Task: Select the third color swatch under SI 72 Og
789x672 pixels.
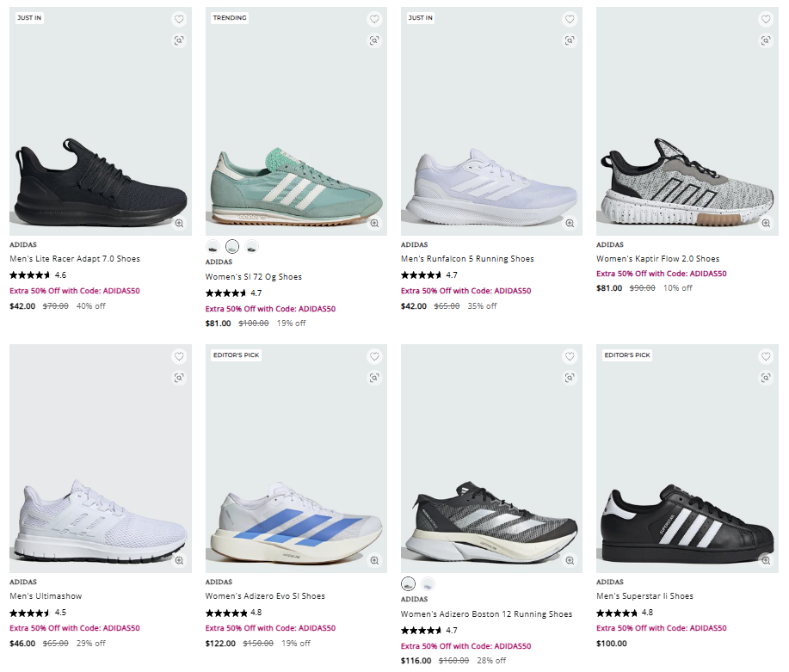Action: [x=251, y=245]
